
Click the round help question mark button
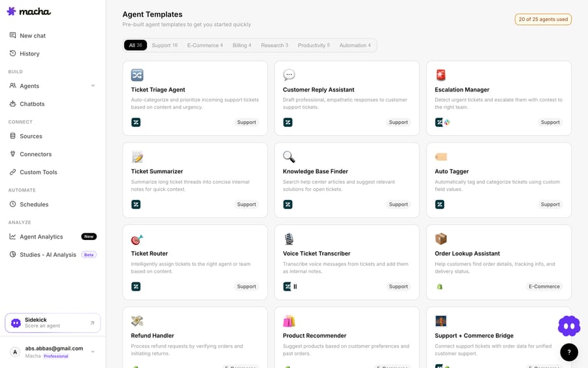(x=569, y=352)
